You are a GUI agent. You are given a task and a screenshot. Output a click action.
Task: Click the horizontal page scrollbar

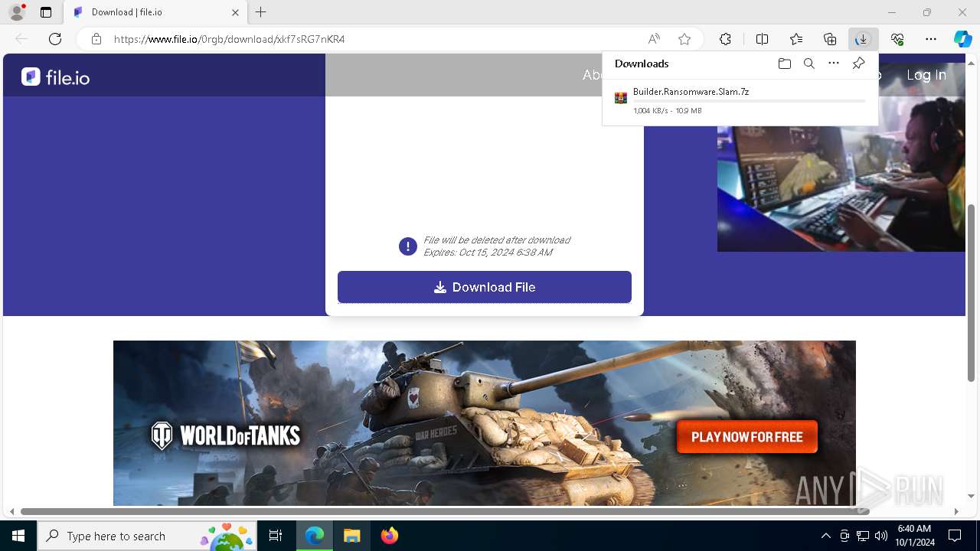[446, 511]
